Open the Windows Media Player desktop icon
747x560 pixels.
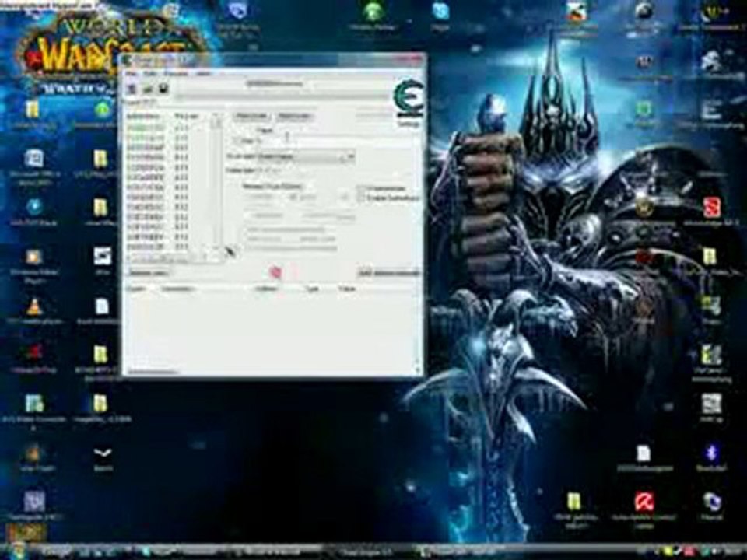tap(33, 257)
